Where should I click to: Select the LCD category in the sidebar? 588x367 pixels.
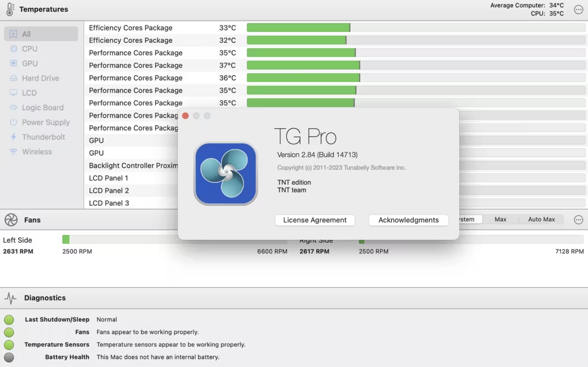(x=29, y=93)
